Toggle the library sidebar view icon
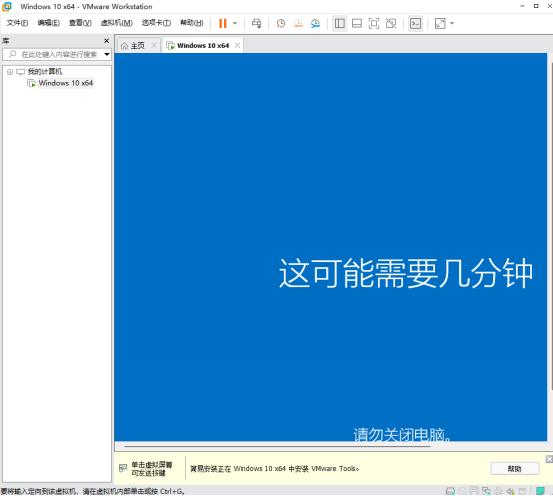 pyautogui.click(x=340, y=23)
